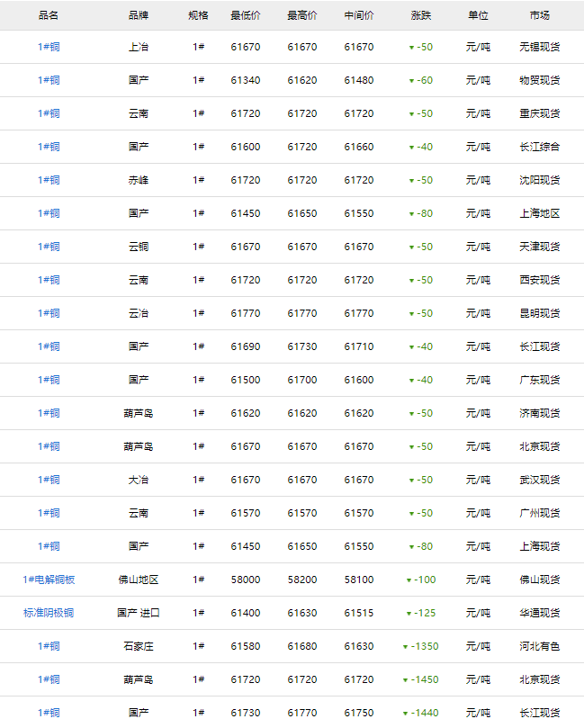The image size is (584, 728).
Task: Click the 1#铜 link in 河北有色 row
Action: tap(49, 646)
